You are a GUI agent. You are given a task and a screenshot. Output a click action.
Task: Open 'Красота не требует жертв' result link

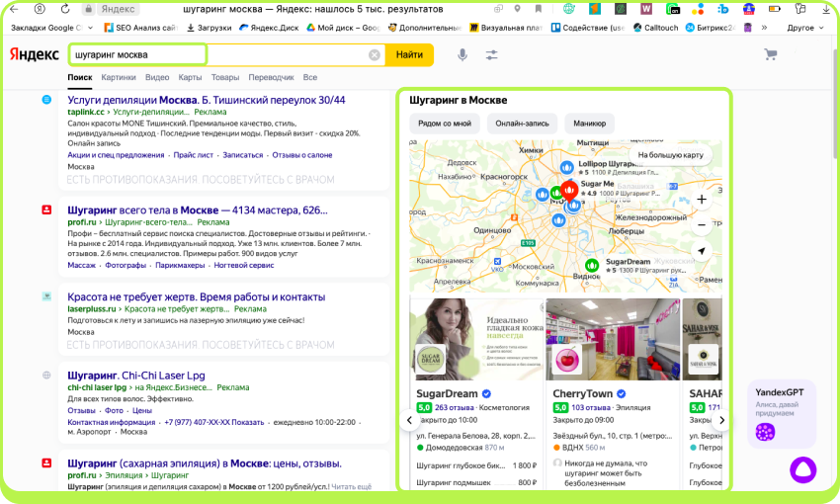pyautogui.click(x=196, y=296)
